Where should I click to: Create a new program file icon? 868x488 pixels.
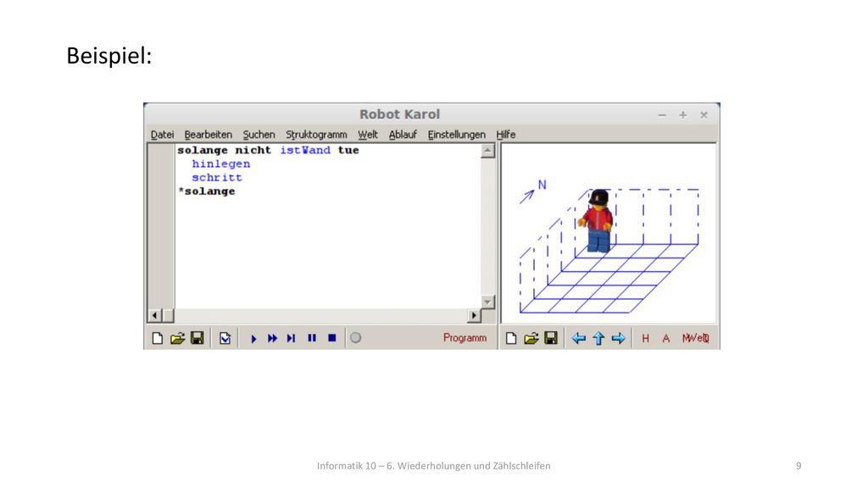pyautogui.click(x=157, y=338)
